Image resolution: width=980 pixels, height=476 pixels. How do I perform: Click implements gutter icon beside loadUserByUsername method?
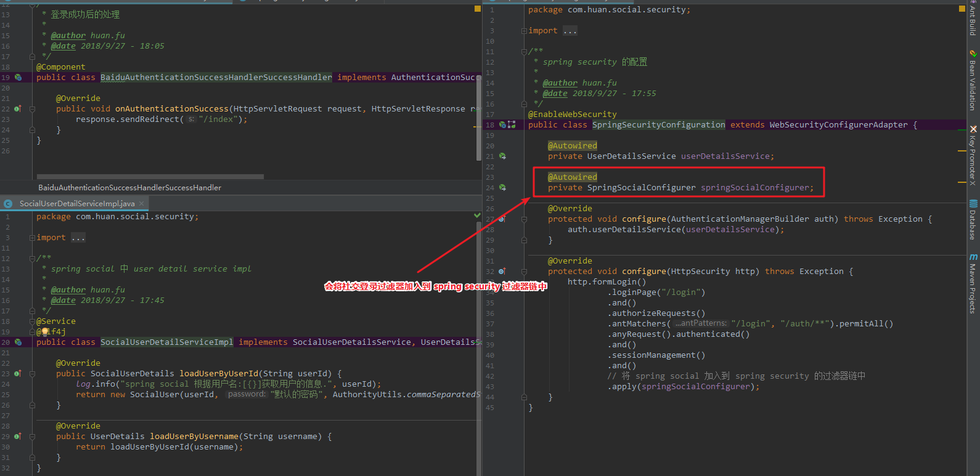tap(18, 437)
